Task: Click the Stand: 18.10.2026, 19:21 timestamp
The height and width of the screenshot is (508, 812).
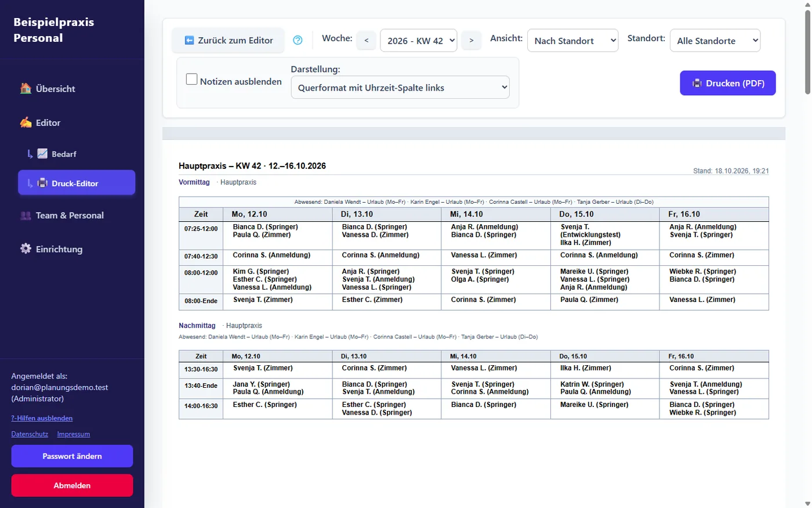Action: point(731,171)
